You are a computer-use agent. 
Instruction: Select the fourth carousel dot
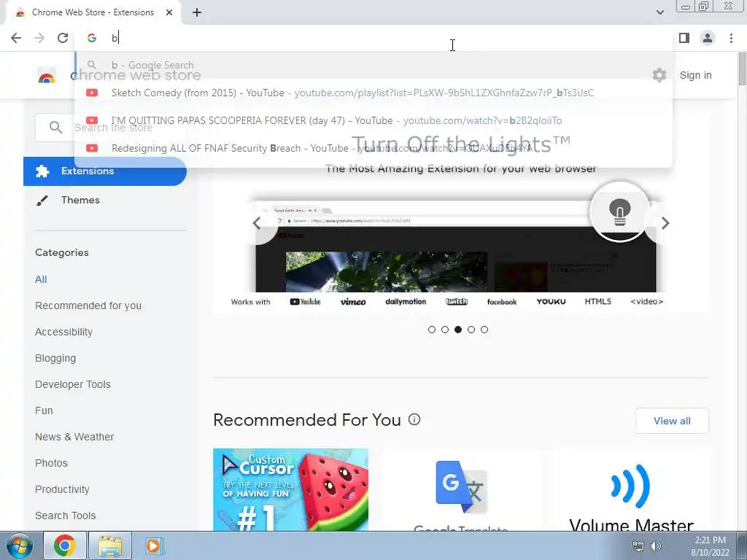tap(471, 330)
